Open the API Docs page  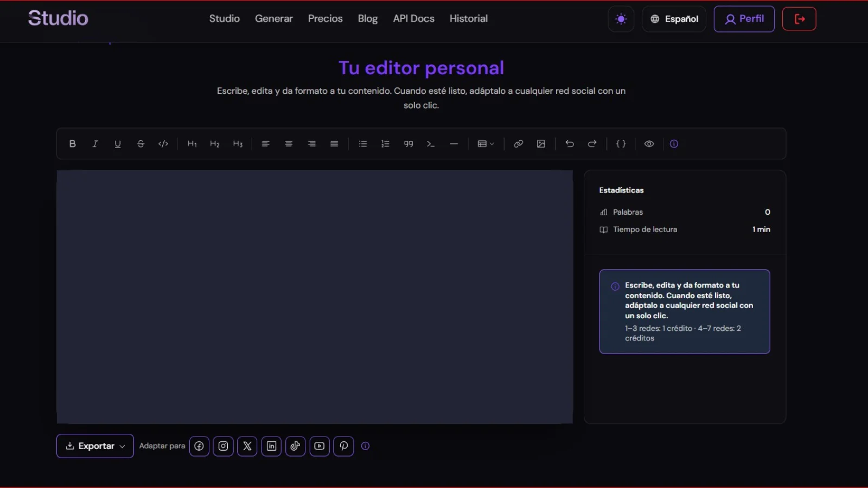tap(413, 18)
